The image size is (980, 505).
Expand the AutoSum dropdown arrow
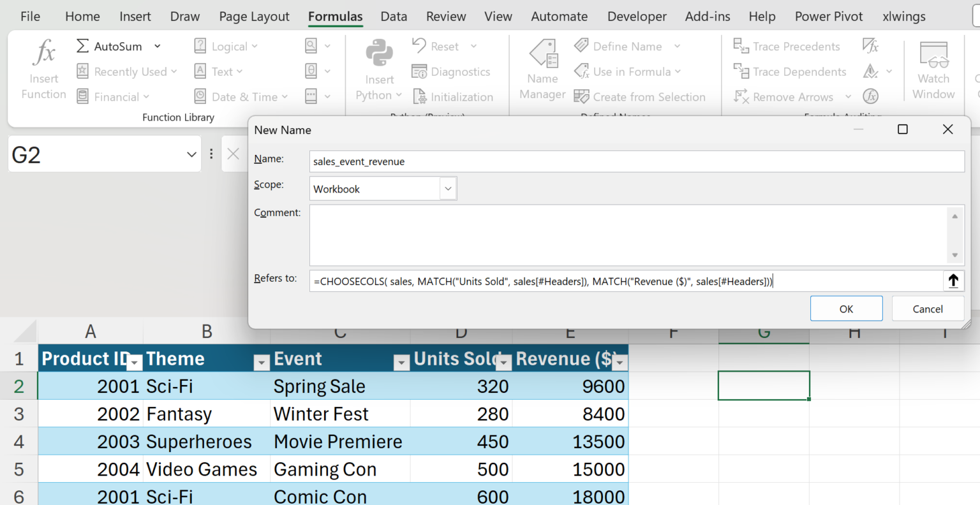point(158,47)
